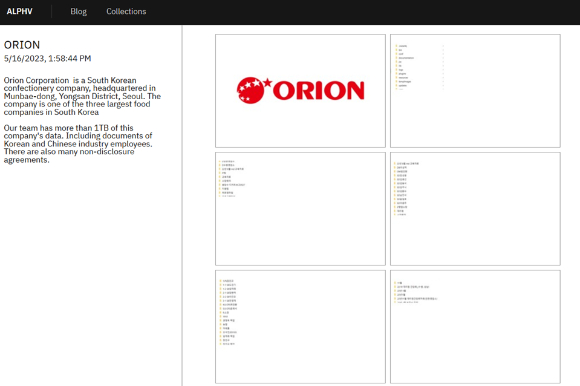
Task: Click the date 5/16/2023, 1:58:44 PM
Action: [x=47, y=58]
